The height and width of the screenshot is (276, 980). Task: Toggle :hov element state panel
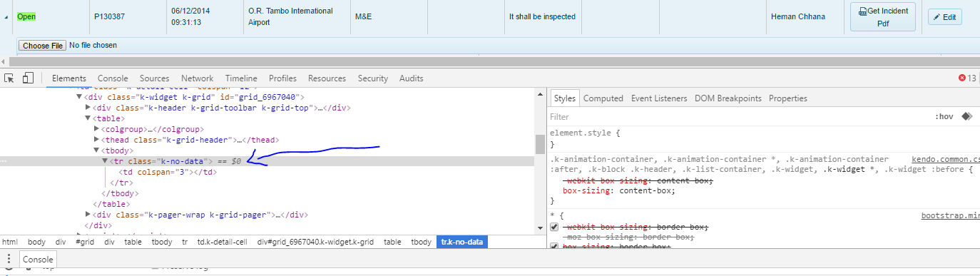[x=944, y=116]
